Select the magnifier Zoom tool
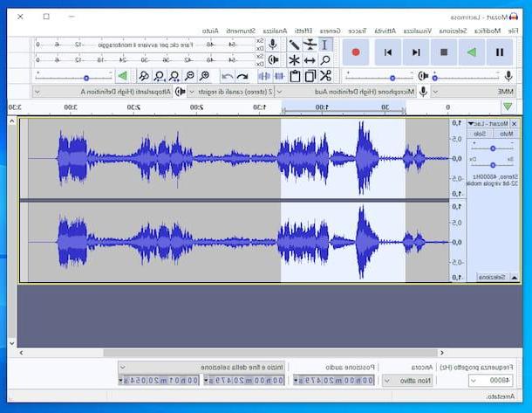The width and height of the screenshot is (532, 413). (x=325, y=60)
